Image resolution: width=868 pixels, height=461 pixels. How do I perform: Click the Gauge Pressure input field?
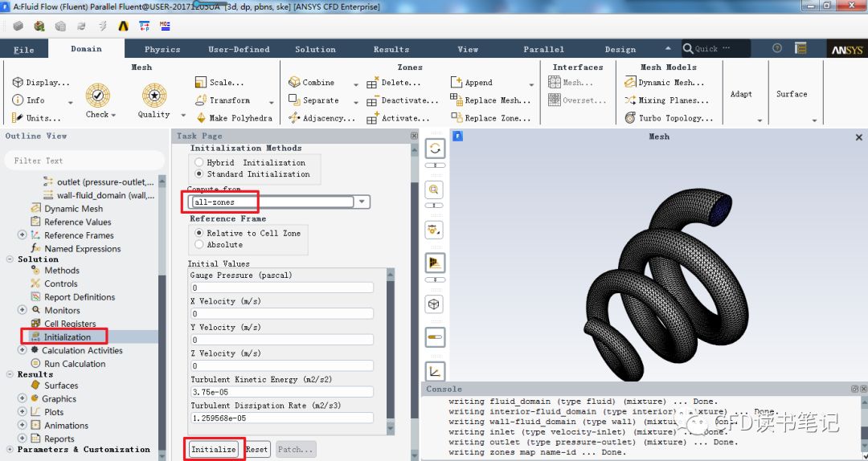(281, 288)
